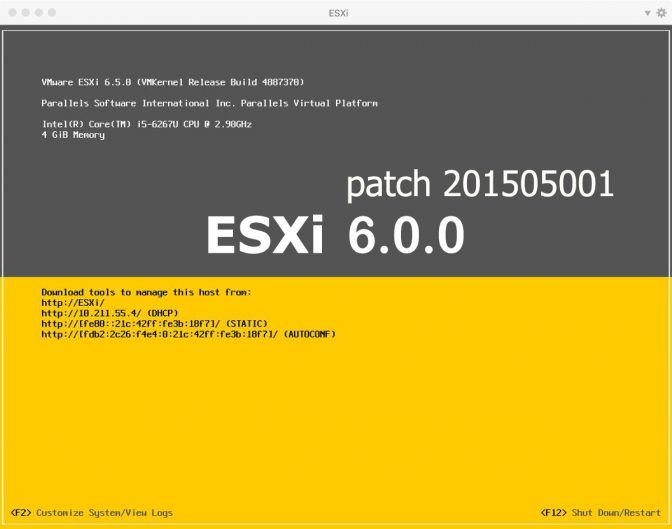Select the Intel Core i5-6267U CPU line
The width and height of the screenshot is (672, 529).
pos(147,124)
